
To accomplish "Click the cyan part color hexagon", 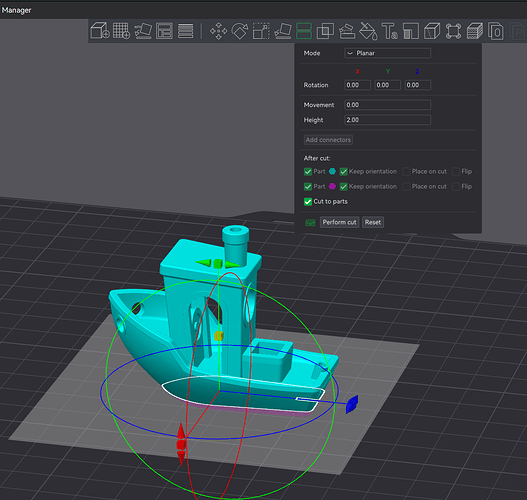I will click(332, 171).
